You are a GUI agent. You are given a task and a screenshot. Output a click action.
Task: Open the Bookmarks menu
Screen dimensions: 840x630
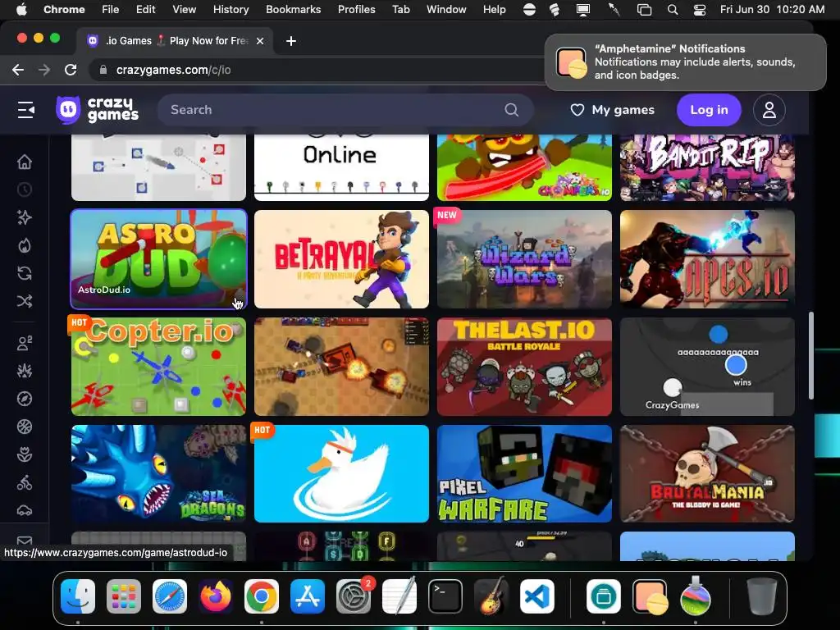pyautogui.click(x=293, y=9)
